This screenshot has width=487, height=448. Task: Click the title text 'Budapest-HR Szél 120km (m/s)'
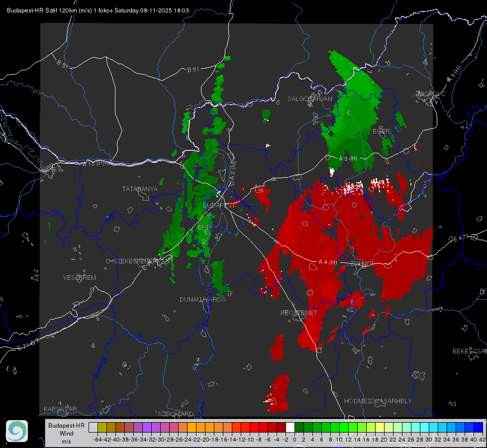pyautogui.click(x=49, y=10)
